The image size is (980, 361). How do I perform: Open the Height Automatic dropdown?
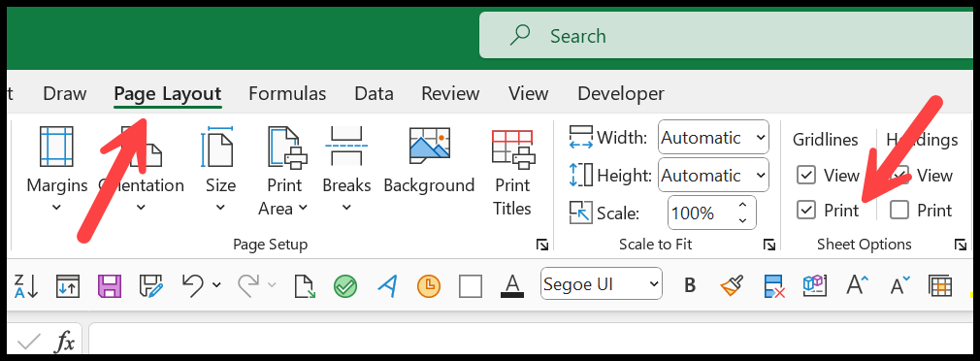point(713,176)
